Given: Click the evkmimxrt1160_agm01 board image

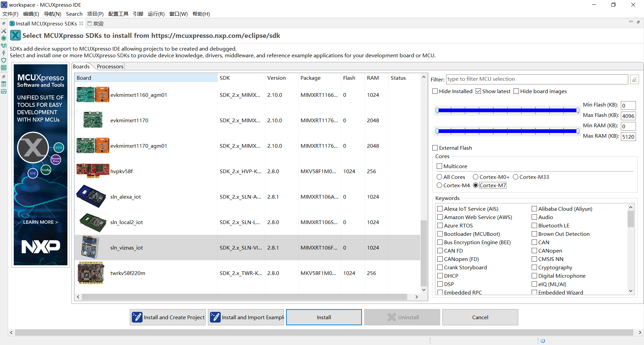Looking at the screenshot, I should [93, 95].
